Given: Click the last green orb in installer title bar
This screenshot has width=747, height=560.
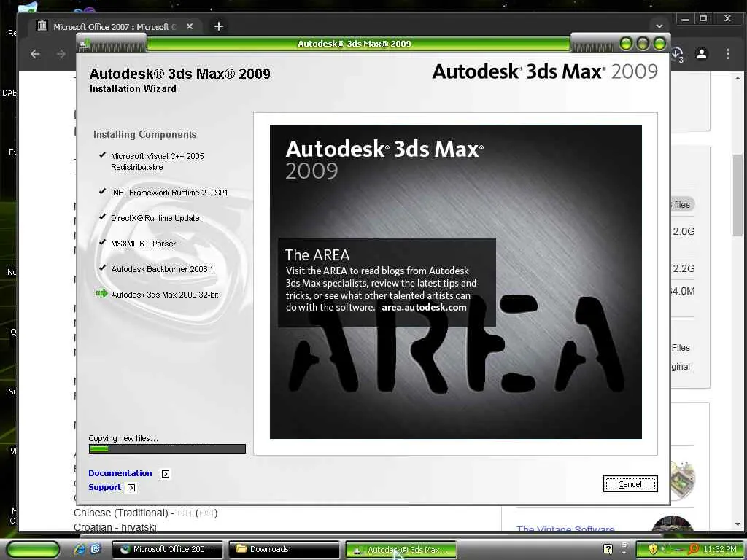Looking at the screenshot, I should [659, 44].
